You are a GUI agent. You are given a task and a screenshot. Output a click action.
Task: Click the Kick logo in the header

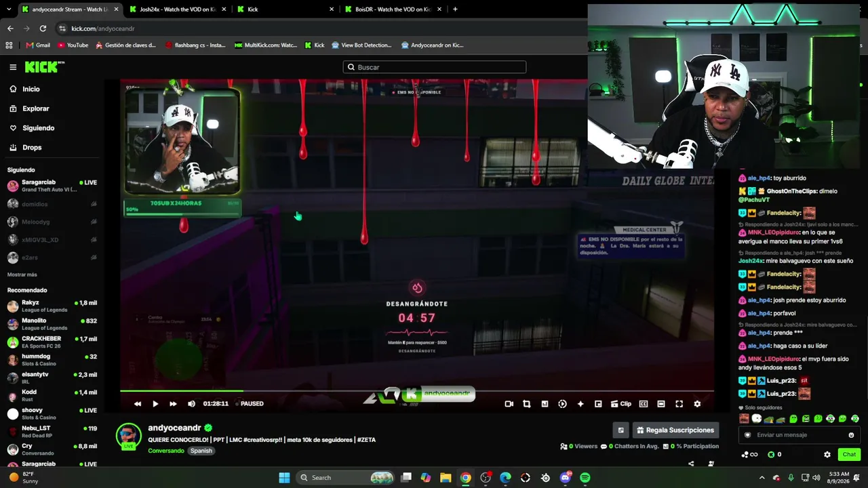pos(45,67)
